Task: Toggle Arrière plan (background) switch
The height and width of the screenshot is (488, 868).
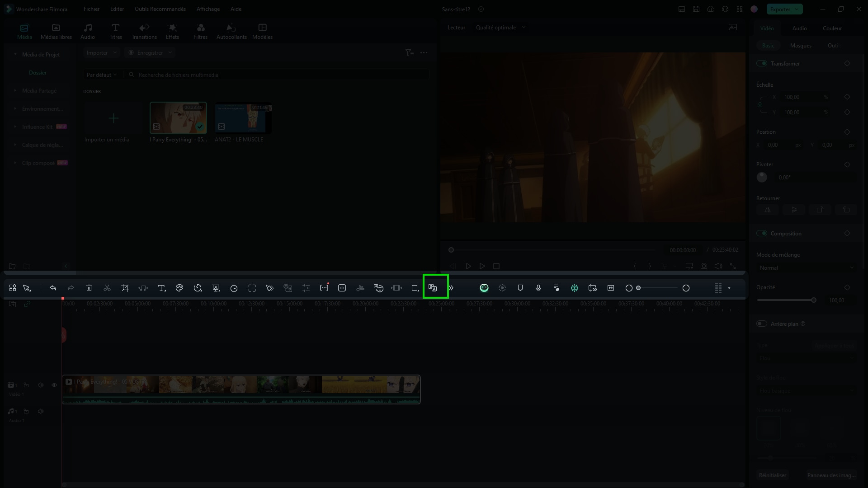Action: [762, 324]
